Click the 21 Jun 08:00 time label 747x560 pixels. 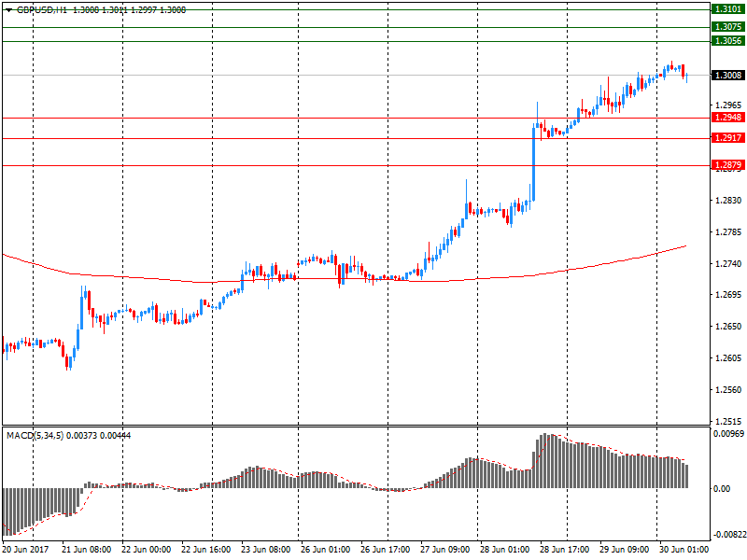(86, 549)
